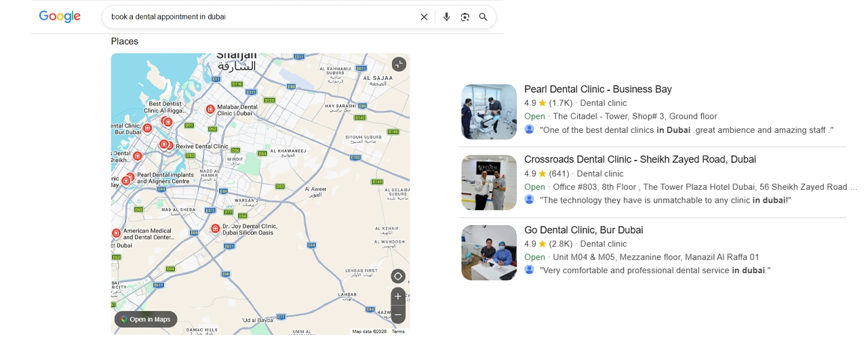Click the Pearl Dental rating count (1.7K)
This screenshot has width=868, height=339.
click(561, 103)
